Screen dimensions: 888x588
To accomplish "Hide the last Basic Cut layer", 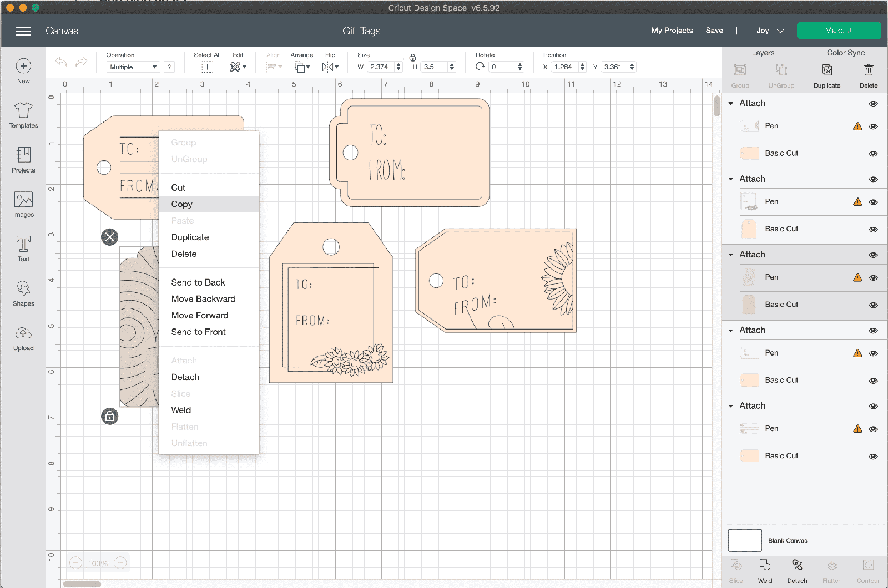I will tap(873, 457).
